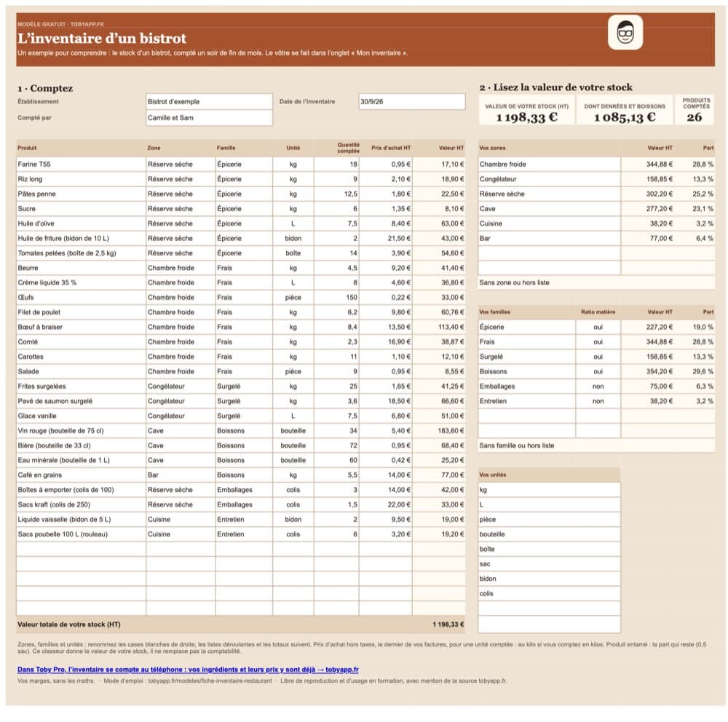Viewport: 728px width, 722px height.
Task: Open the Zone cell for Riz long
Action: (x=181, y=179)
